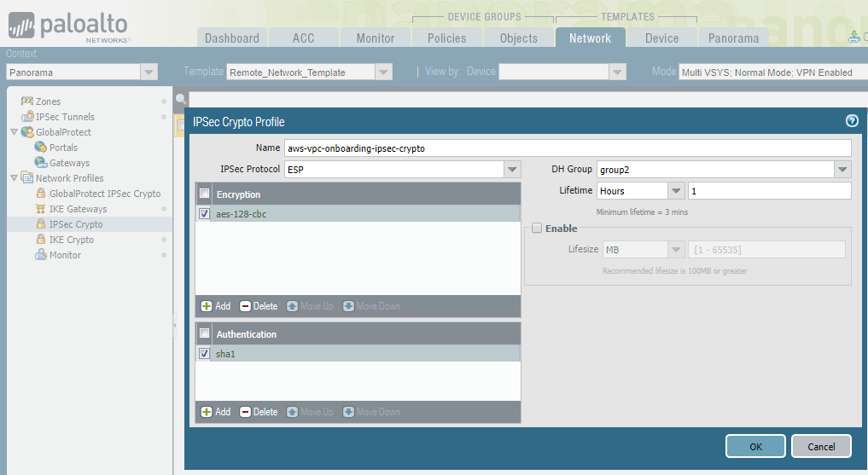
Task: Click the IPSec Tunnels icon
Action: tap(26, 117)
